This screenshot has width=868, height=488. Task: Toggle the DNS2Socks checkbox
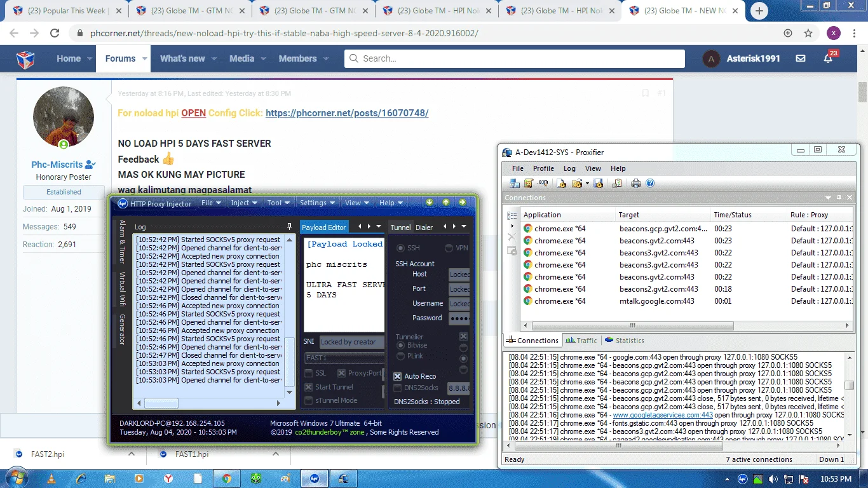[398, 388]
